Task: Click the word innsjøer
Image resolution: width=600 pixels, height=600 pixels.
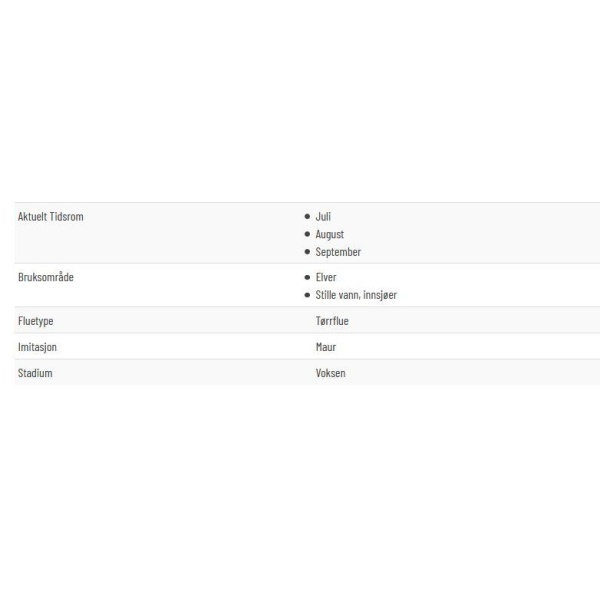Action: click(x=380, y=295)
